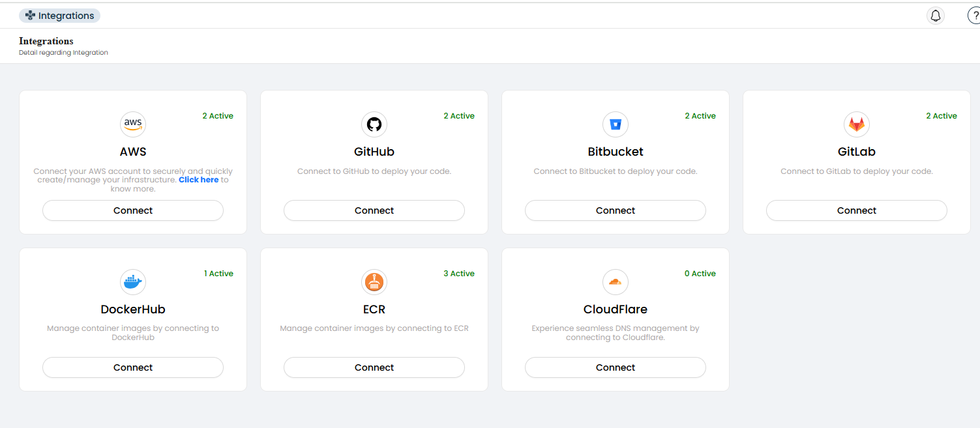Connect a CloudFlare account
Viewport: 980px width, 428px height.
(x=616, y=367)
